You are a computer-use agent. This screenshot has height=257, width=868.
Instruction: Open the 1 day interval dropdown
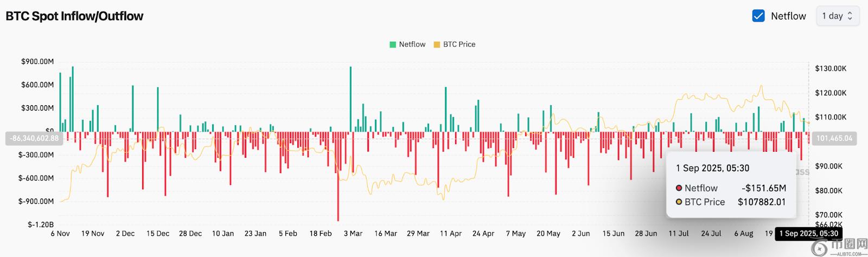837,16
